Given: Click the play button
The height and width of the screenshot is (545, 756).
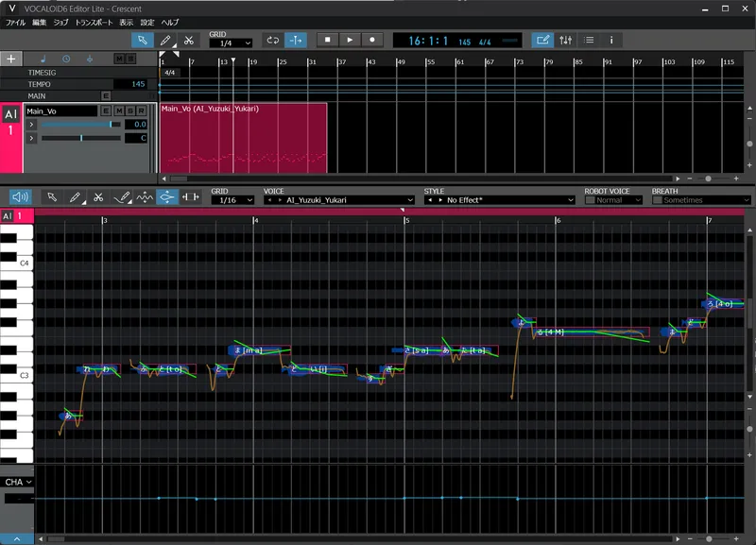Looking at the screenshot, I should tap(350, 40).
